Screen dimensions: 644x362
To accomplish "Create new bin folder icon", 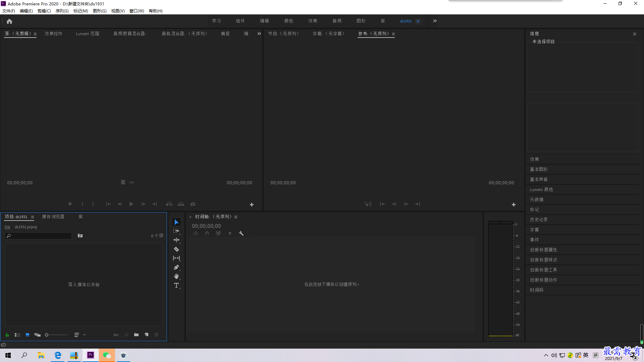I will coord(136,335).
